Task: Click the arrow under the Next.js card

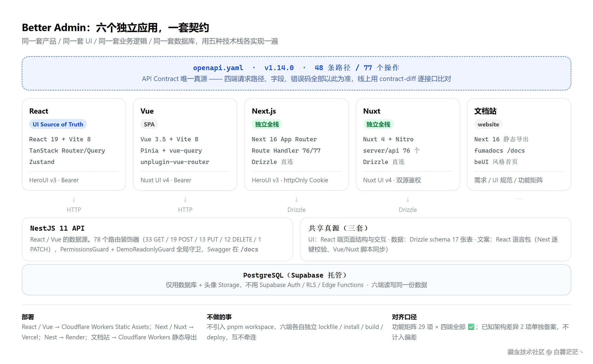Action: [x=296, y=199]
